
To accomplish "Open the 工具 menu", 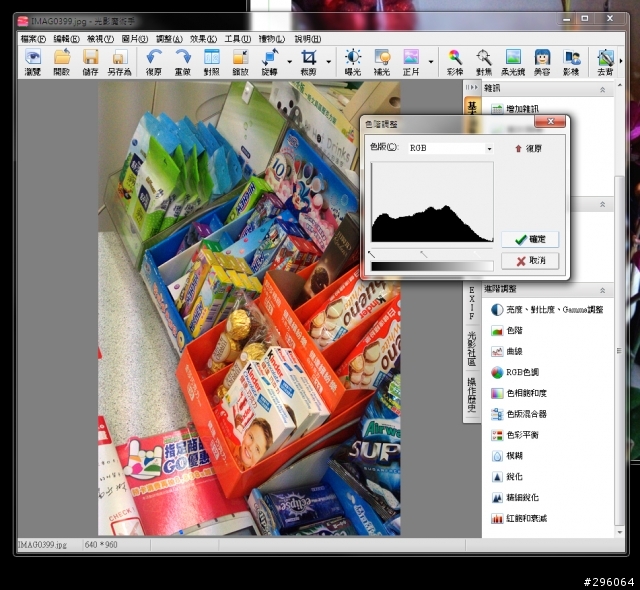I will coord(238,39).
